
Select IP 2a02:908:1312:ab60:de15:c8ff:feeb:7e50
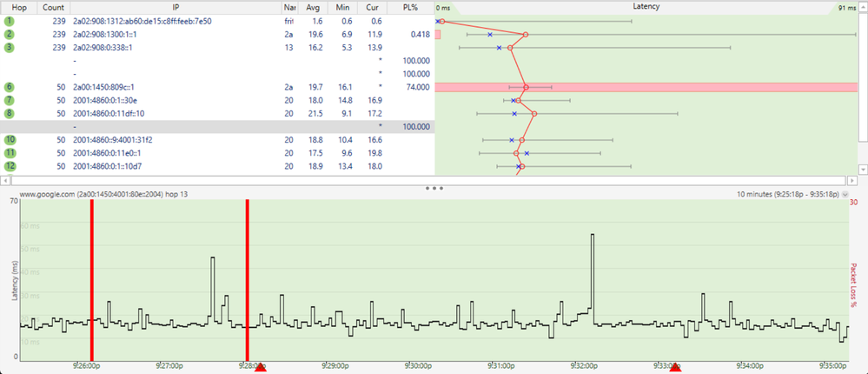(x=142, y=21)
